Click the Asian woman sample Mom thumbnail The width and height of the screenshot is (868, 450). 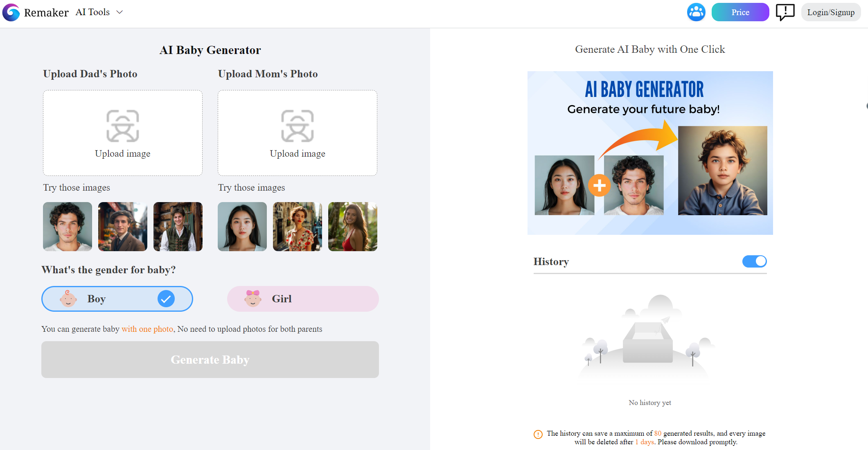pos(242,226)
